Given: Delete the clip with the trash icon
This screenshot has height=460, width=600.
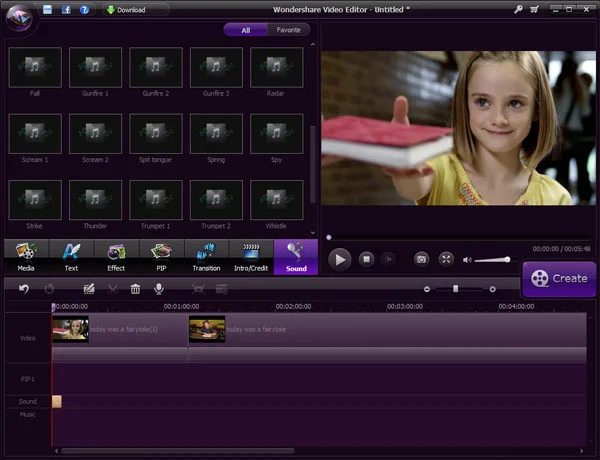Looking at the screenshot, I should tap(135, 288).
